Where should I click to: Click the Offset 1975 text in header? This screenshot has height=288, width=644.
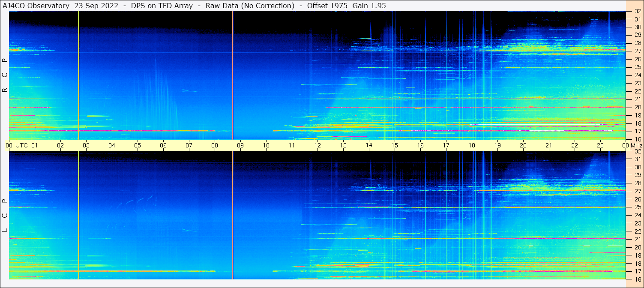[327, 6]
